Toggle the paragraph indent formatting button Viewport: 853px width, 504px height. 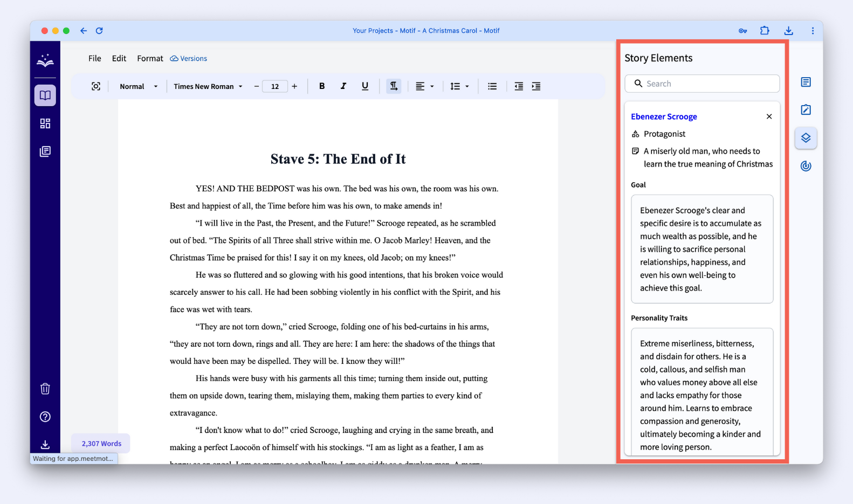394,86
